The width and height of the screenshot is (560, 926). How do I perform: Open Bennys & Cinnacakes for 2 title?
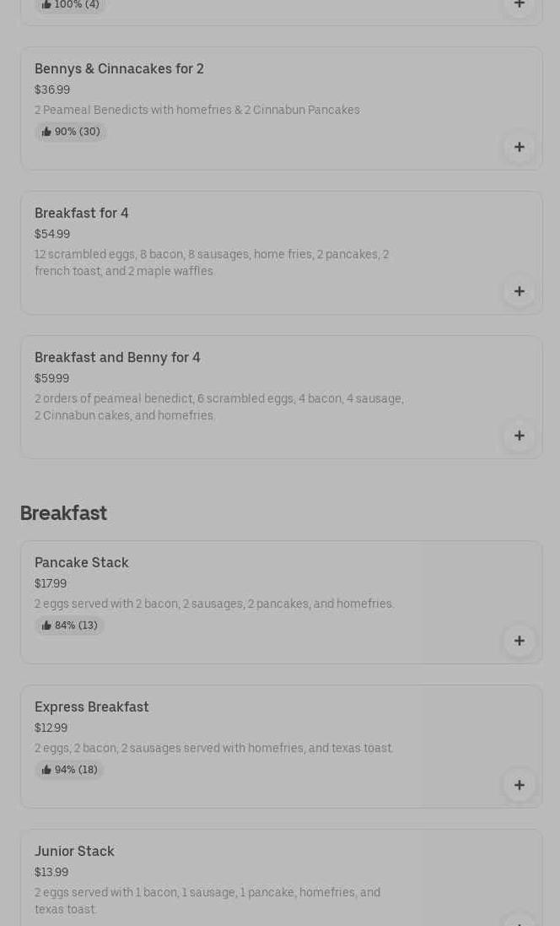(x=119, y=69)
